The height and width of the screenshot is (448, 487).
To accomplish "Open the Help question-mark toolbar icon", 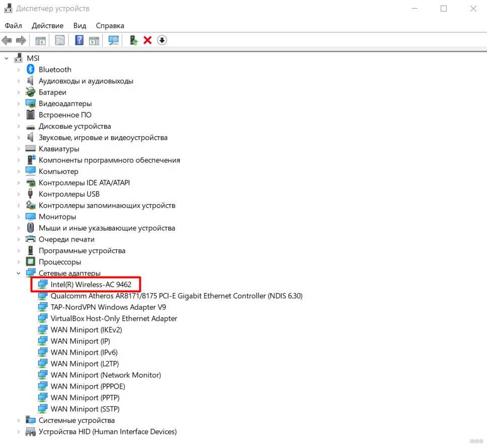I will click(x=79, y=40).
